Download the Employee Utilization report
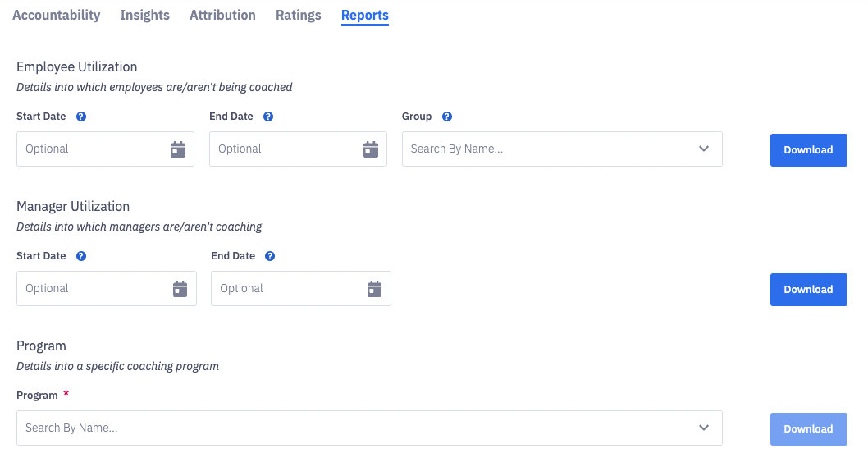 tap(808, 150)
